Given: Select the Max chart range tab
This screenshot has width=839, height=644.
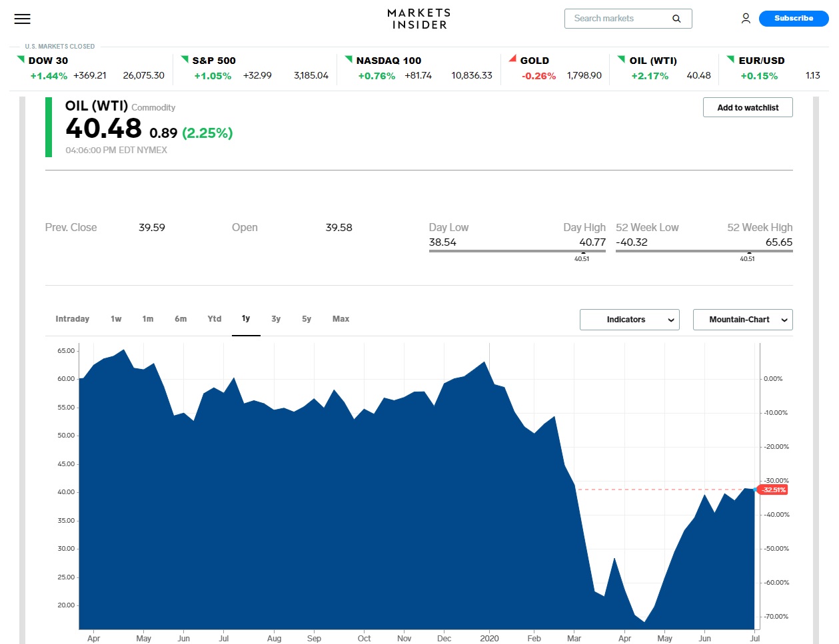Looking at the screenshot, I should tap(341, 319).
